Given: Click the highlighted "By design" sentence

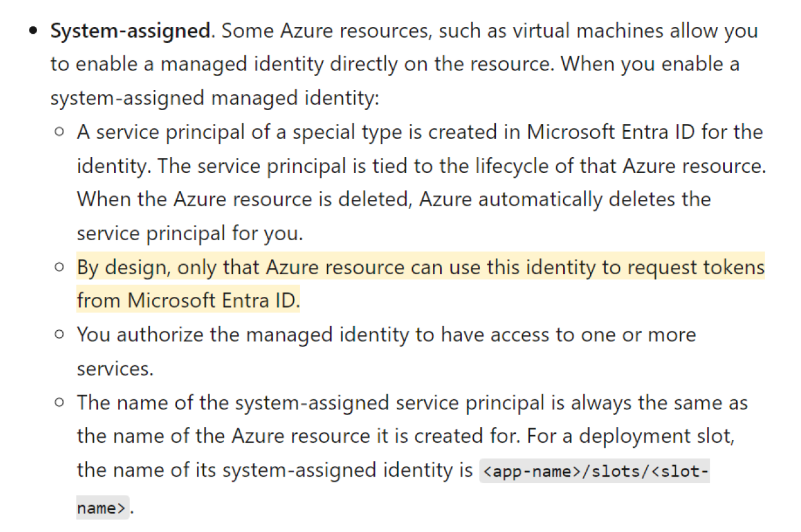Looking at the screenshot, I should (420, 267).
